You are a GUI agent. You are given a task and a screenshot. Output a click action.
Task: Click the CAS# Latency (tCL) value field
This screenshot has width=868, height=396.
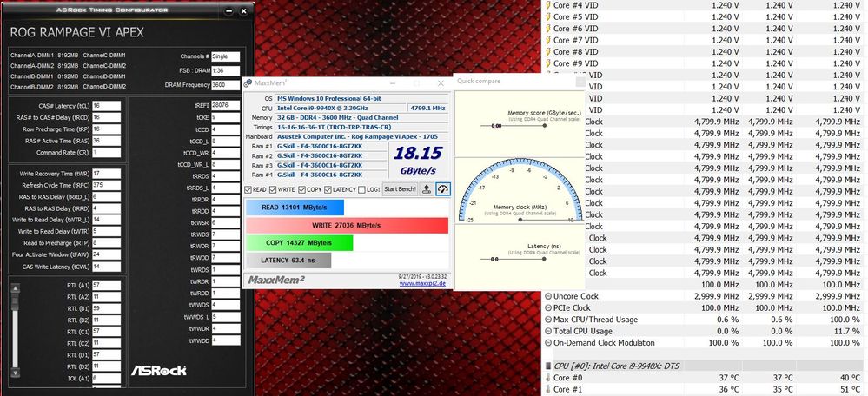pos(106,106)
